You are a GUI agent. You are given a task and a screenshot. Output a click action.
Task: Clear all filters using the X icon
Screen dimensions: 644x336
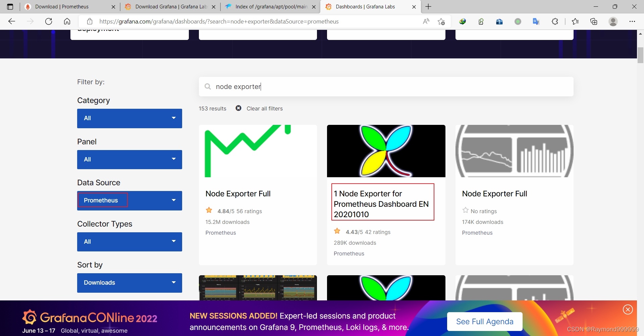238,108
